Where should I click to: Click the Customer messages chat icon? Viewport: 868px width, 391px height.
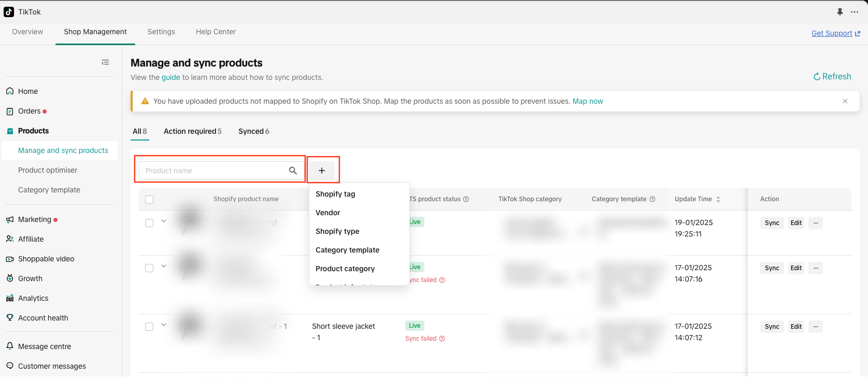pyautogui.click(x=10, y=366)
